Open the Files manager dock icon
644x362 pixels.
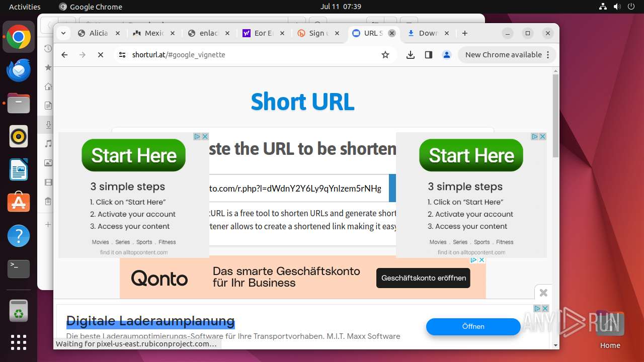click(19, 104)
